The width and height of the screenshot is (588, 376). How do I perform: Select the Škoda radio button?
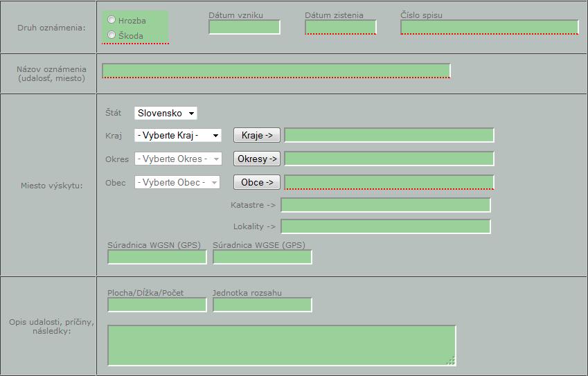pyautogui.click(x=112, y=35)
